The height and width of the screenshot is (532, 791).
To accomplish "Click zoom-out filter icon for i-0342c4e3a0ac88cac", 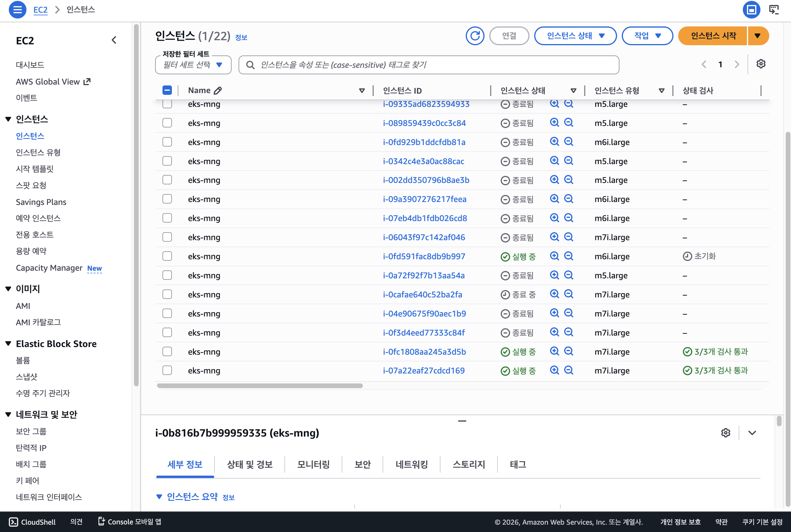I will click(x=569, y=161).
